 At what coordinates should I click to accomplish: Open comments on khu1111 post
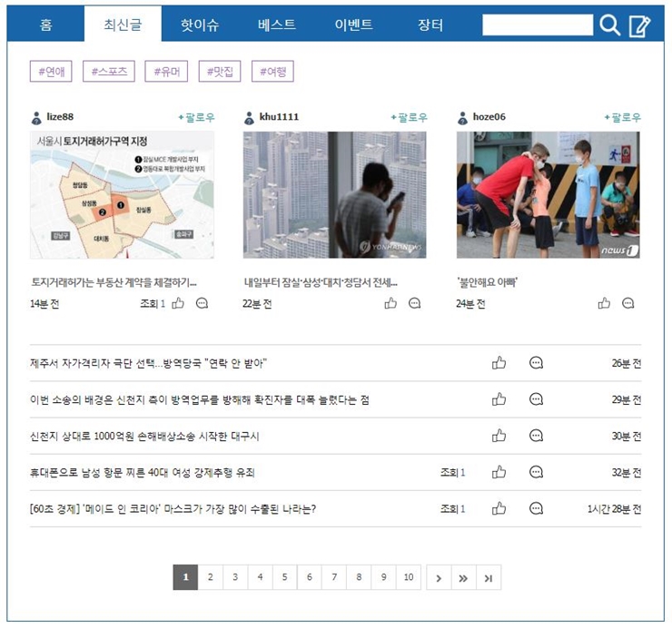(x=414, y=303)
